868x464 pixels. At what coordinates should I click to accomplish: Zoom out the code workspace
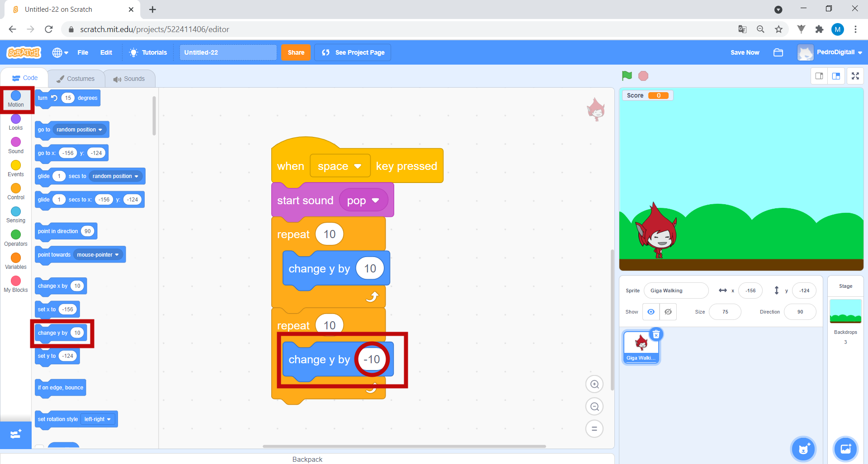[x=594, y=407]
